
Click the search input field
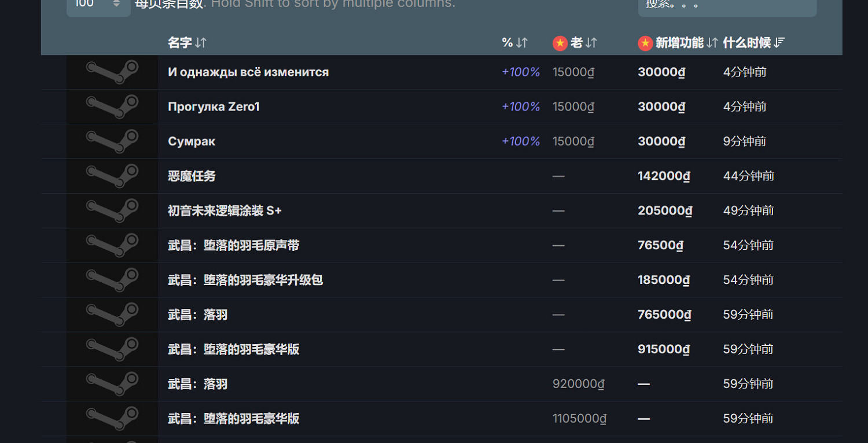(727, 6)
